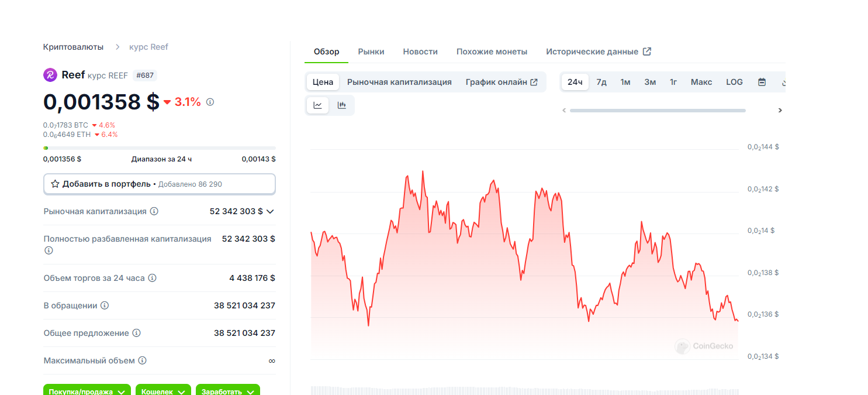The height and width of the screenshot is (395, 868).
Task: Select the 3м time range
Action: (x=650, y=82)
